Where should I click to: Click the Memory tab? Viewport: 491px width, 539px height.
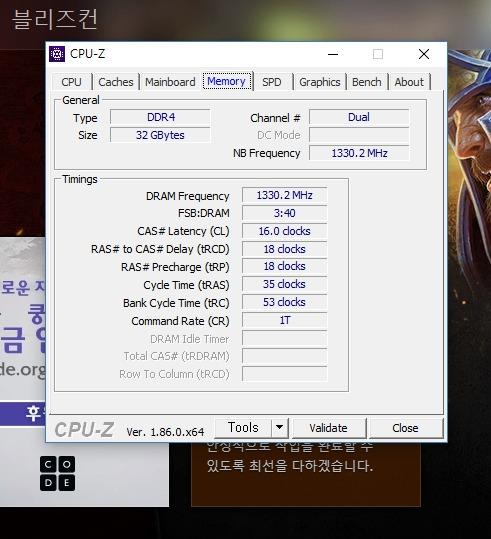[227, 81]
